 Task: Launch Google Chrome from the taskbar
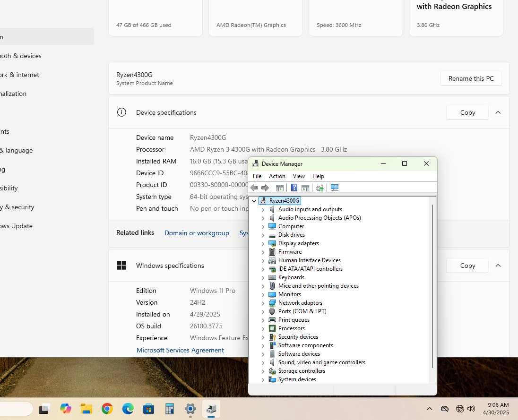click(107, 409)
